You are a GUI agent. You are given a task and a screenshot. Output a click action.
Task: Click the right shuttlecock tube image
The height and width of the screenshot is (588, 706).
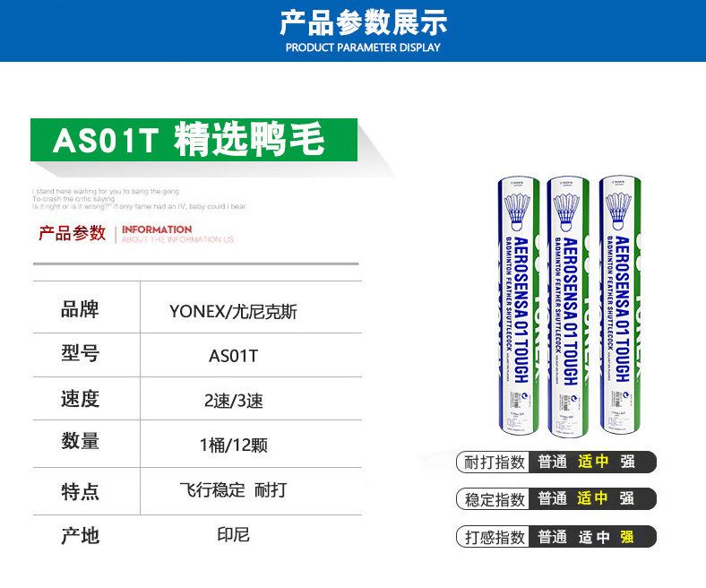click(620, 305)
